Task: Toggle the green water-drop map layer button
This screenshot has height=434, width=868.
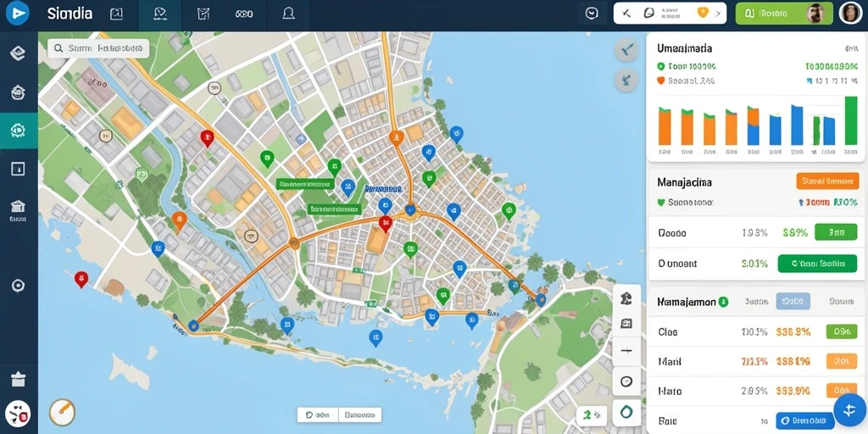Action: click(626, 412)
